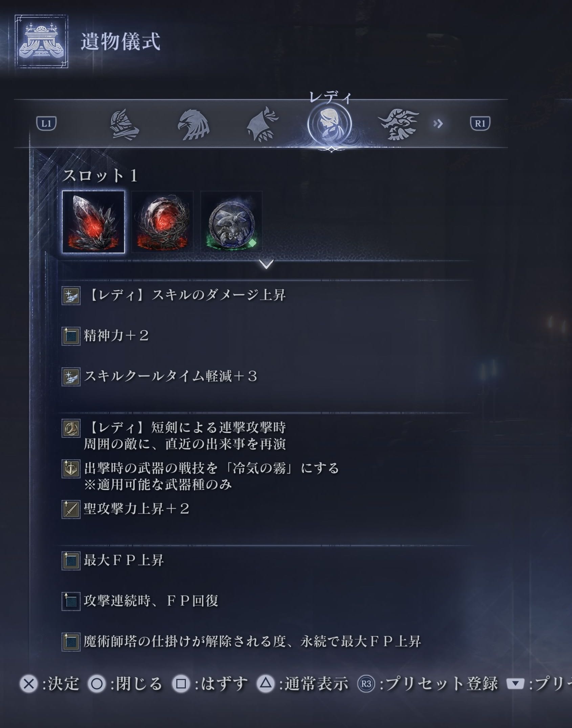
Task: Switch to the eagle head character tab
Action: pyautogui.click(x=193, y=124)
